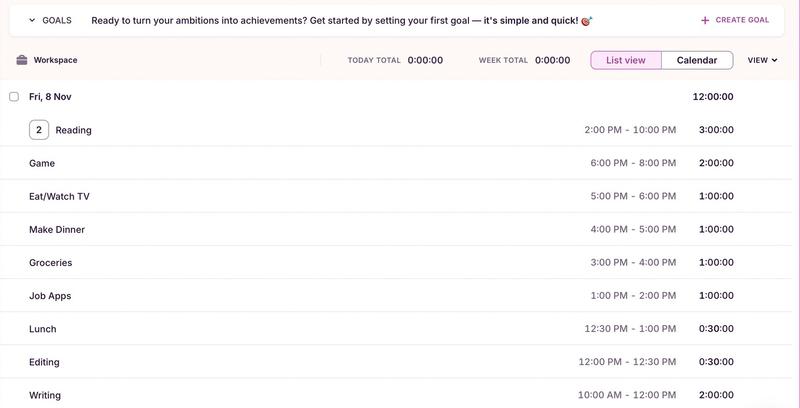Open the View dropdown menu
This screenshot has height=408, width=800.
pos(763,60)
